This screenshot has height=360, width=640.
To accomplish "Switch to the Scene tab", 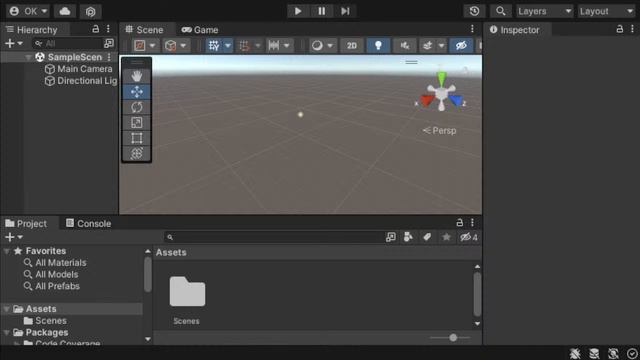I will (x=144, y=29).
